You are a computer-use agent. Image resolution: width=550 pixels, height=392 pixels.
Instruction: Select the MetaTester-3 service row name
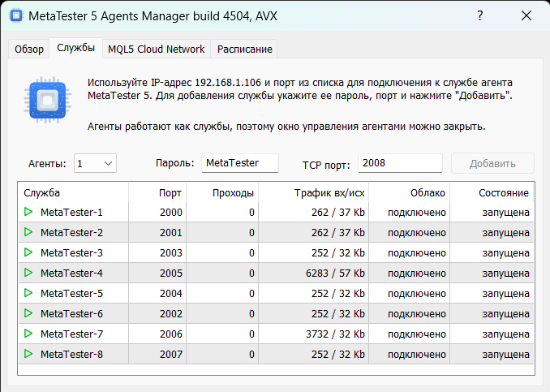click(71, 253)
